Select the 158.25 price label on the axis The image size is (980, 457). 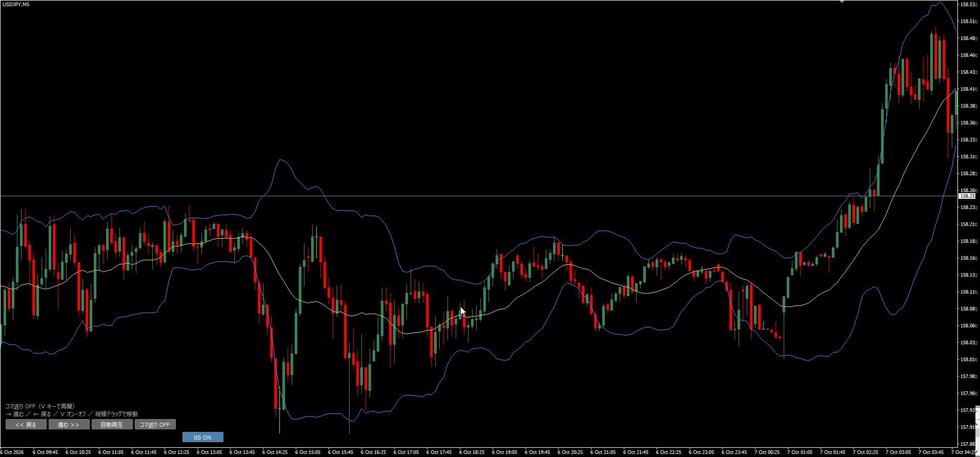click(967, 196)
